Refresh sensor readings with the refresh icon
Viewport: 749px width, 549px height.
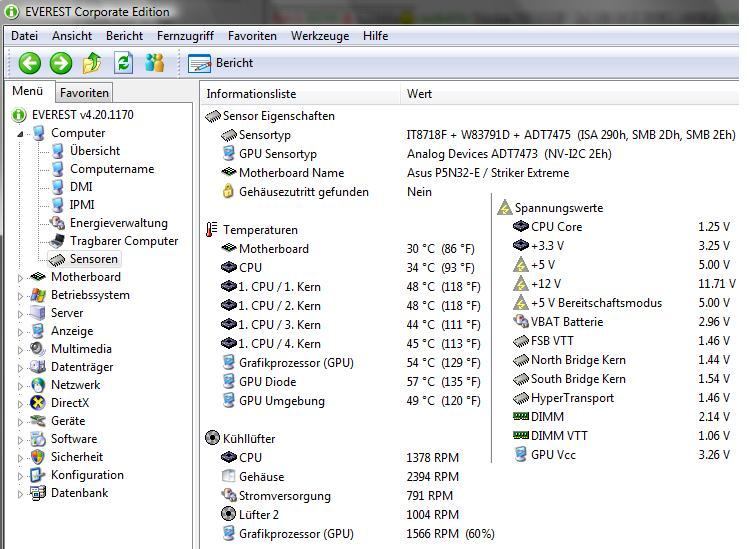[123, 63]
